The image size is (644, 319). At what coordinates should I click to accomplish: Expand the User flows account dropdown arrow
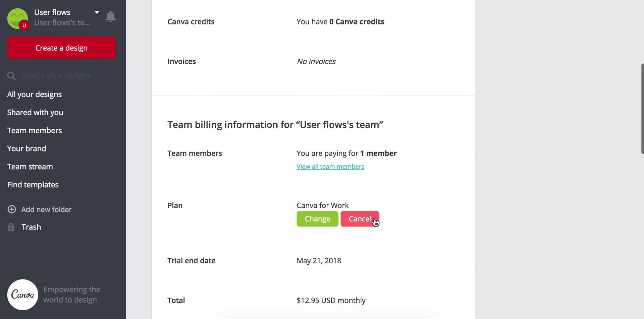coord(97,12)
